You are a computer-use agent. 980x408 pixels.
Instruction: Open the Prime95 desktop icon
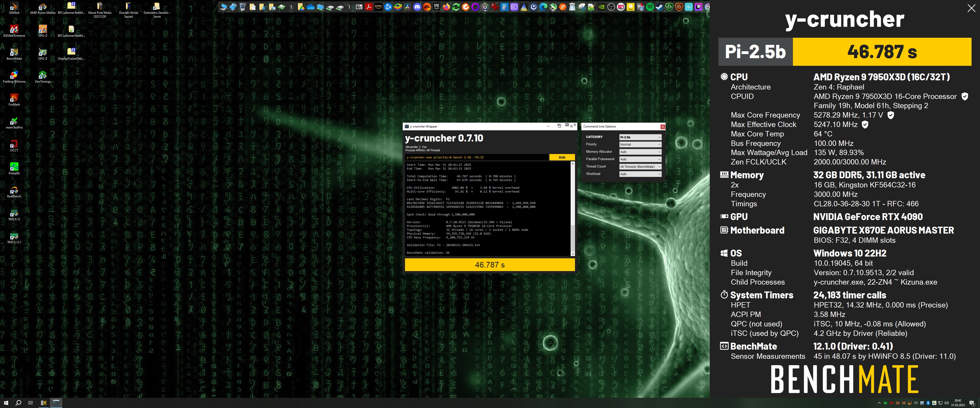tap(14, 169)
